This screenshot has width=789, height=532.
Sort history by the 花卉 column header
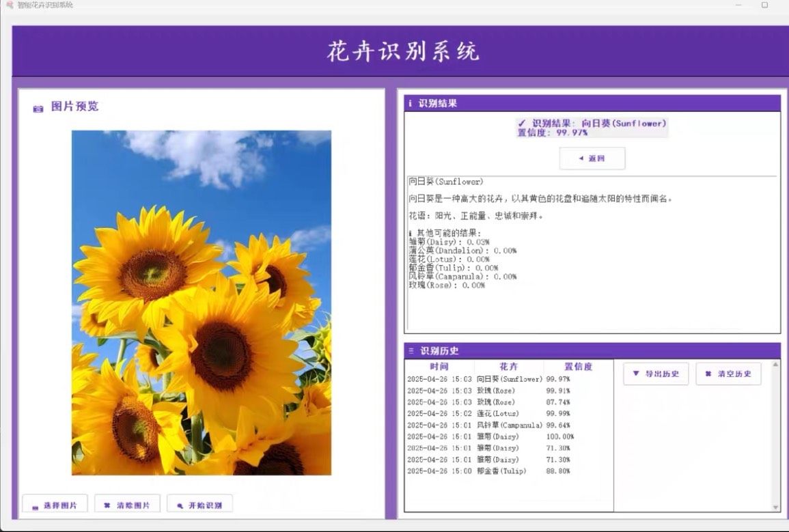509,367
